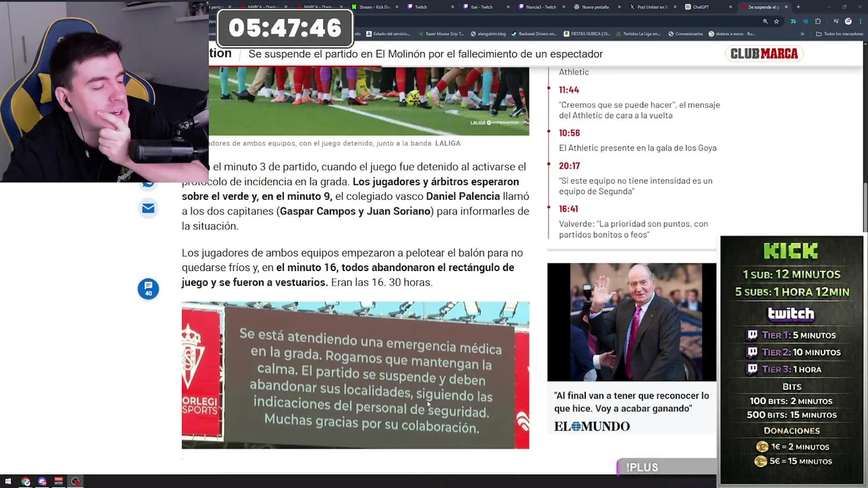
Task: Open the email share icon beside the article
Action: (x=149, y=208)
